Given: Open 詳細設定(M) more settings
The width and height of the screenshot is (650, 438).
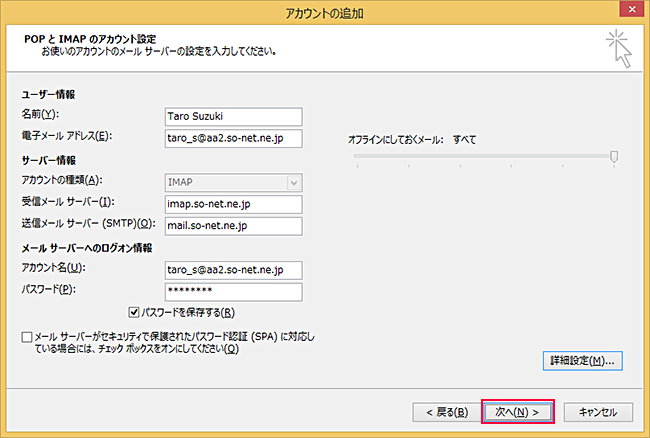Looking at the screenshot, I should click(580, 360).
